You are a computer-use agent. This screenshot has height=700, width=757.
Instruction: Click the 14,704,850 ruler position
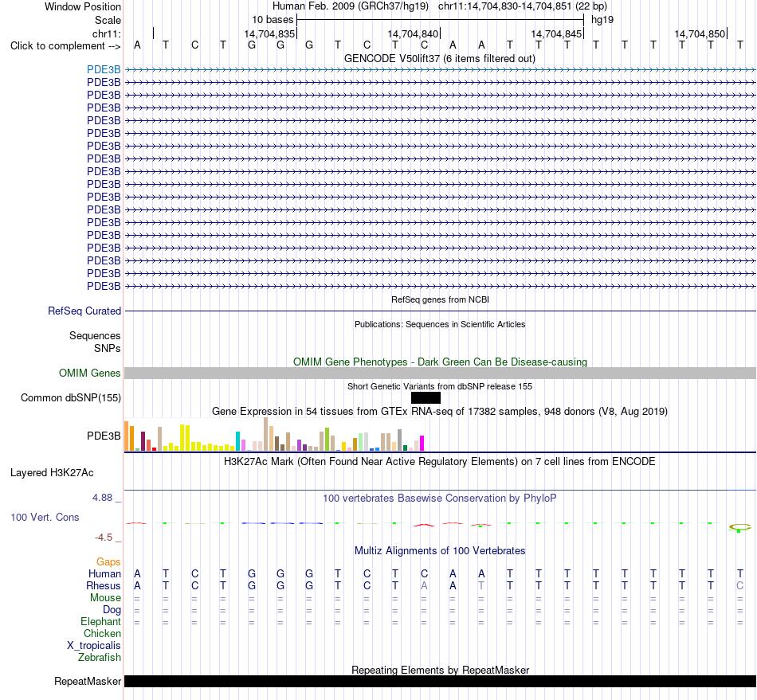[x=700, y=33]
